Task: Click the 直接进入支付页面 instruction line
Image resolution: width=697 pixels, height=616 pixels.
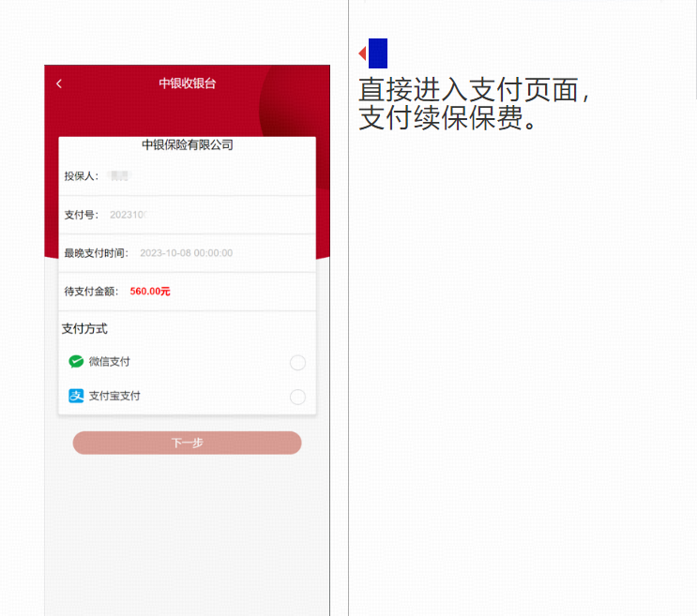Action: (x=475, y=90)
